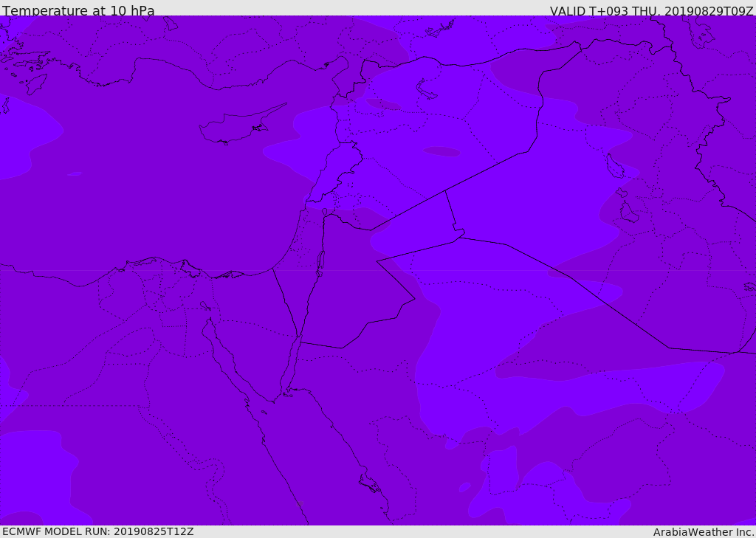Click 'ECMWF MODEL RUN: 20190825T12Z' footer text

click(x=98, y=531)
